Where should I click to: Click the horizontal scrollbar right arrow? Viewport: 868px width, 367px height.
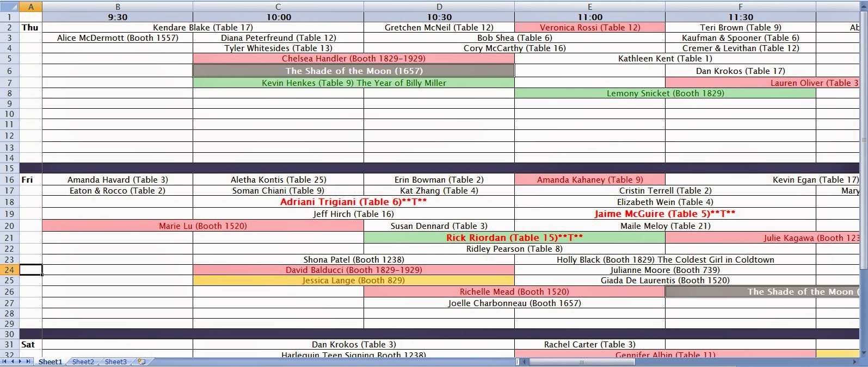click(855, 362)
